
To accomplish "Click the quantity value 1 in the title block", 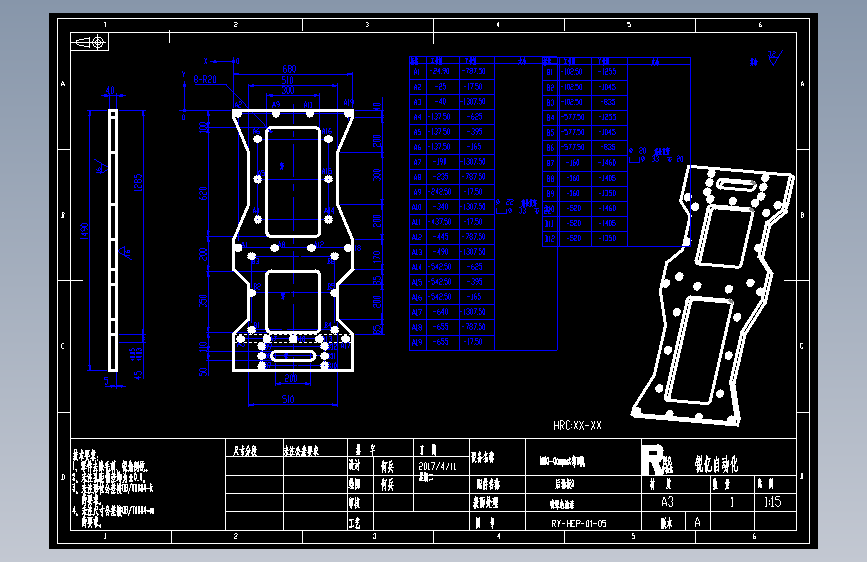I will pos(732,502).
